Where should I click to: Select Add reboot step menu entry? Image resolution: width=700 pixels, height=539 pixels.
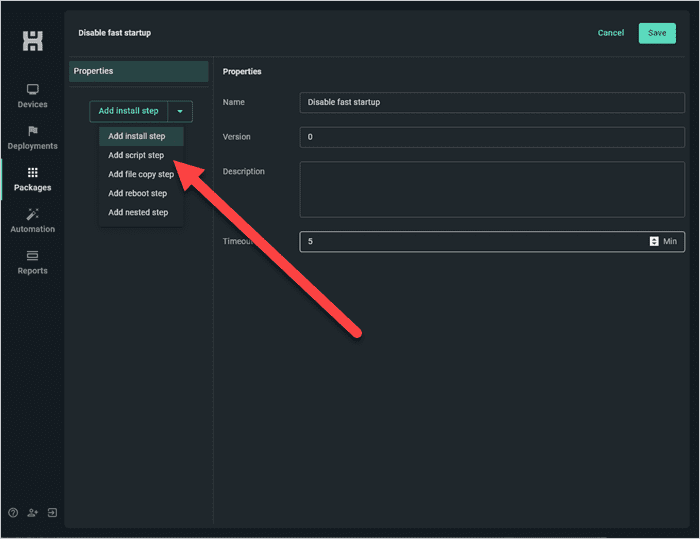click(x=141, y=193)
